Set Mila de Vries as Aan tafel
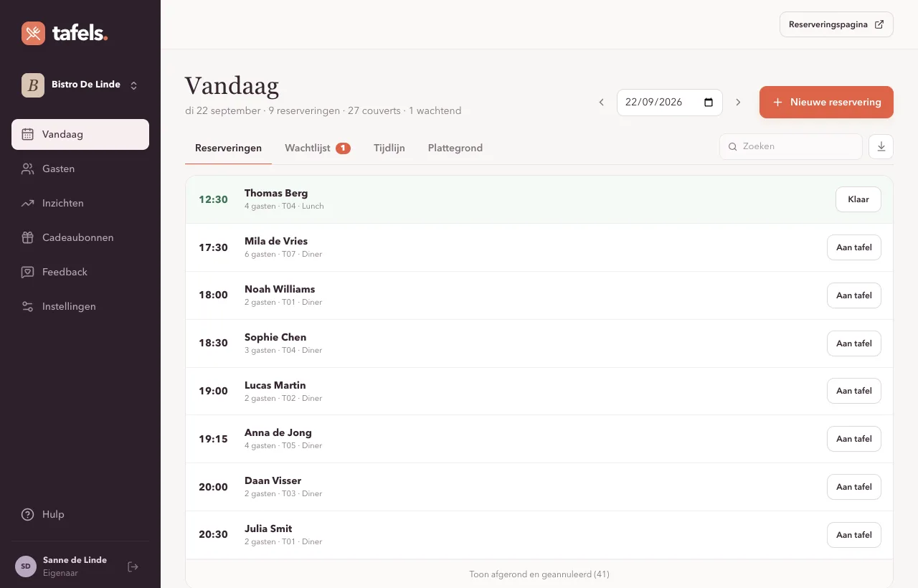Viewport: 918px width, 588px height. (x=854, y=247)
